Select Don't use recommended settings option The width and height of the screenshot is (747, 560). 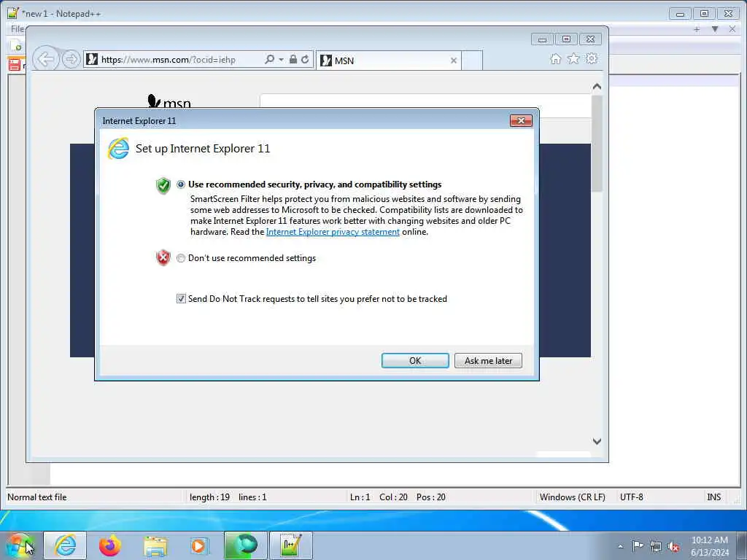pyautogui.click(x=181, y=258)
